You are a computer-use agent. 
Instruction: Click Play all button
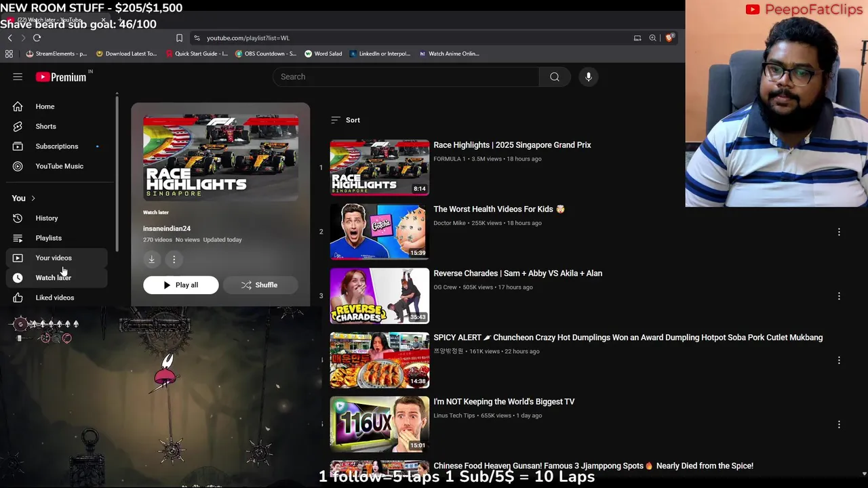tap(181, 285)
